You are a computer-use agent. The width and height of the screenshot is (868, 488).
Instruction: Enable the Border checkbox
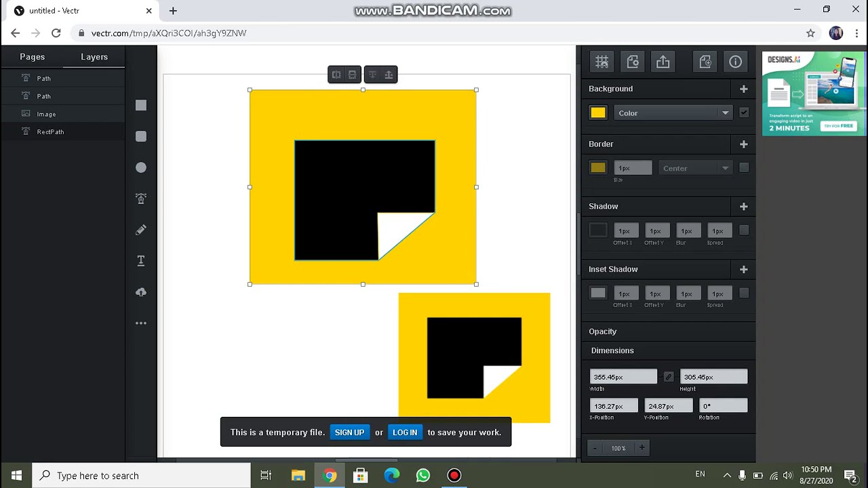(744, 167)
